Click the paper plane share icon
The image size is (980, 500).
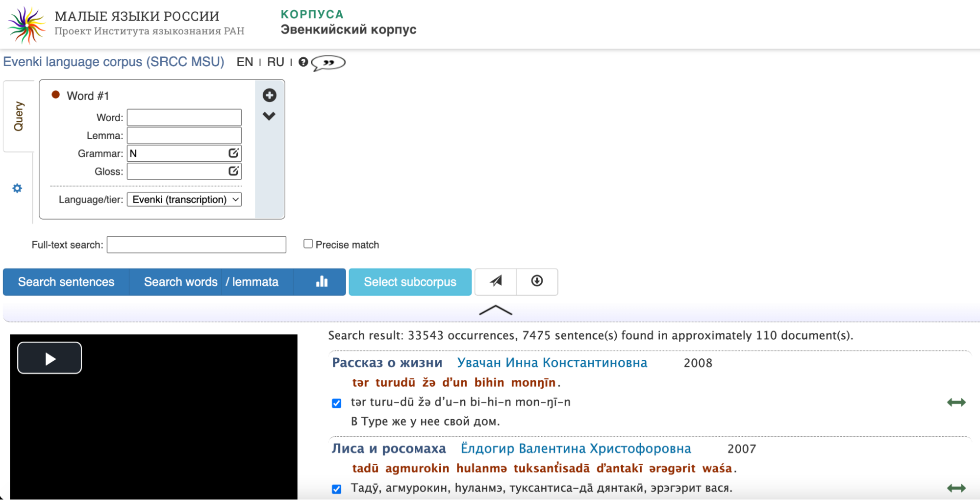click(x=496, y=281)
